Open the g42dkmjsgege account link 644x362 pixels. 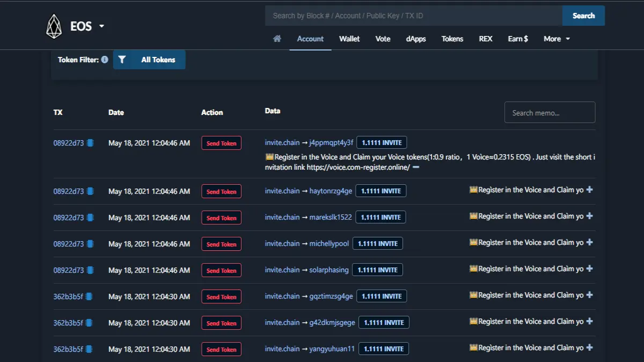pyautogui.click(x=332, y=322)
